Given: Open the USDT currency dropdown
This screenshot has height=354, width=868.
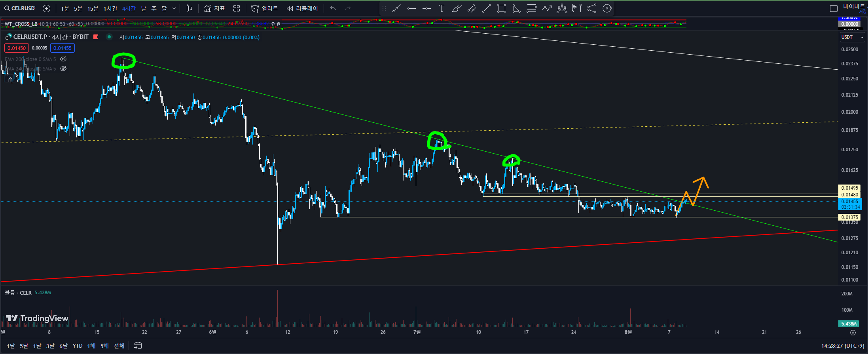Looking at the screenshot, I should pos(852,37).
